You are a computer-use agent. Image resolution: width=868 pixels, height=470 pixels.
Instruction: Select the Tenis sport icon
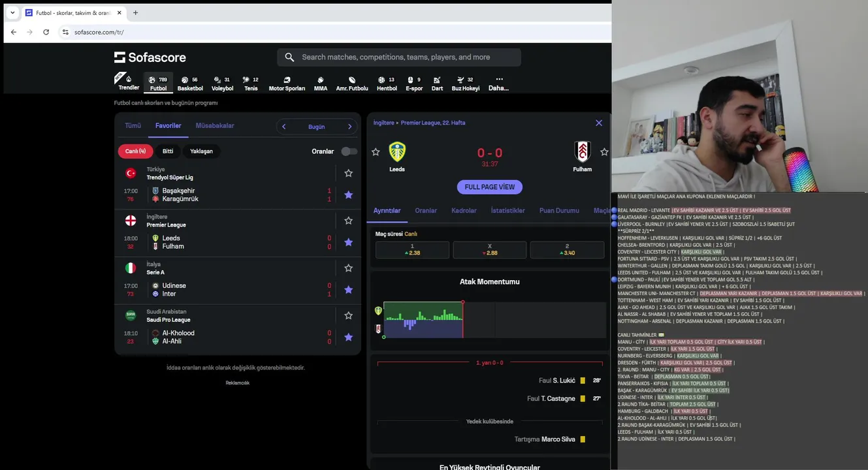(251, 83)
